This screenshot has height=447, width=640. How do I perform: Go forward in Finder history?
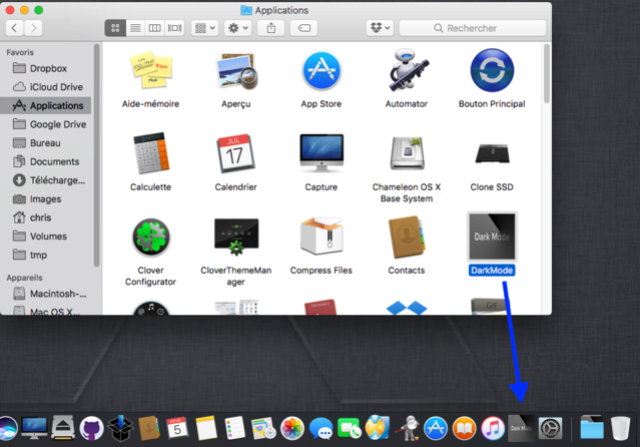pyautogui.click(x=33, y=28)
